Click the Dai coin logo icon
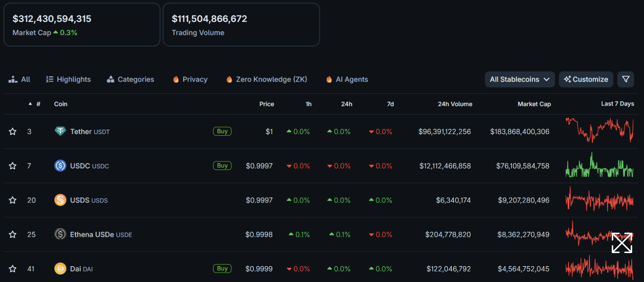The height and width of the screenshot is (282, 644). 60,269
